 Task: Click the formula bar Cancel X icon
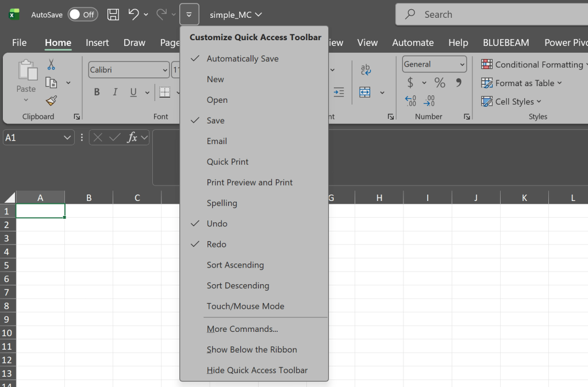pyautogui.click(x=98, y=137)
